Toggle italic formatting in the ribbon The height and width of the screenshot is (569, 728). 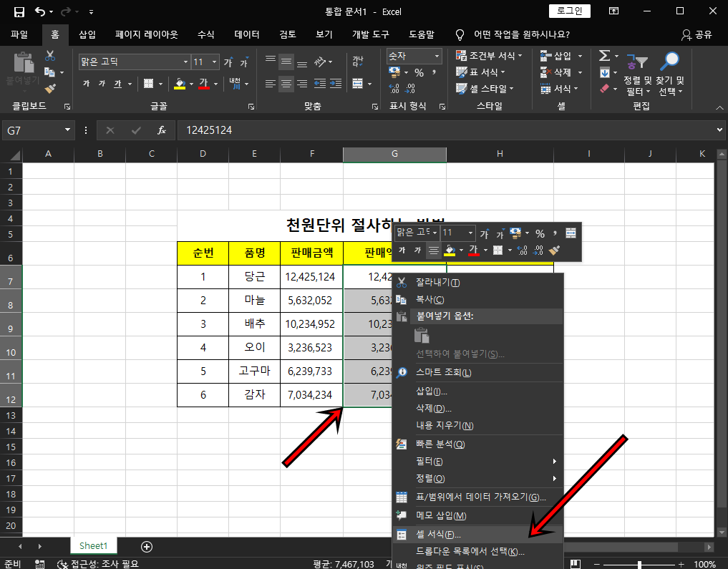[x=102, y=84]
